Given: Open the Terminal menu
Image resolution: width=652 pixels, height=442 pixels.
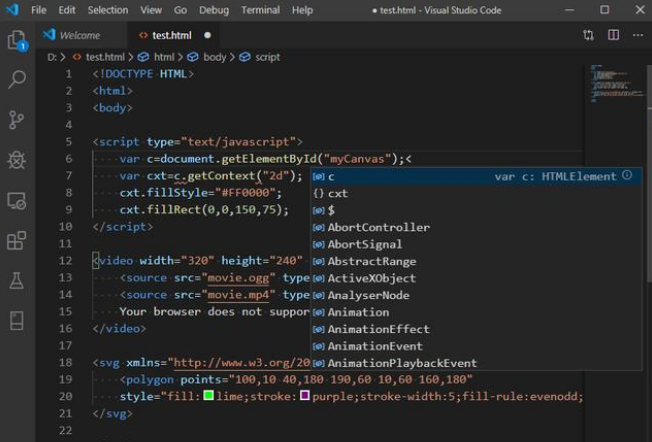Looking at the screenshot, I should pyautogui.click(x=260, y=10).
